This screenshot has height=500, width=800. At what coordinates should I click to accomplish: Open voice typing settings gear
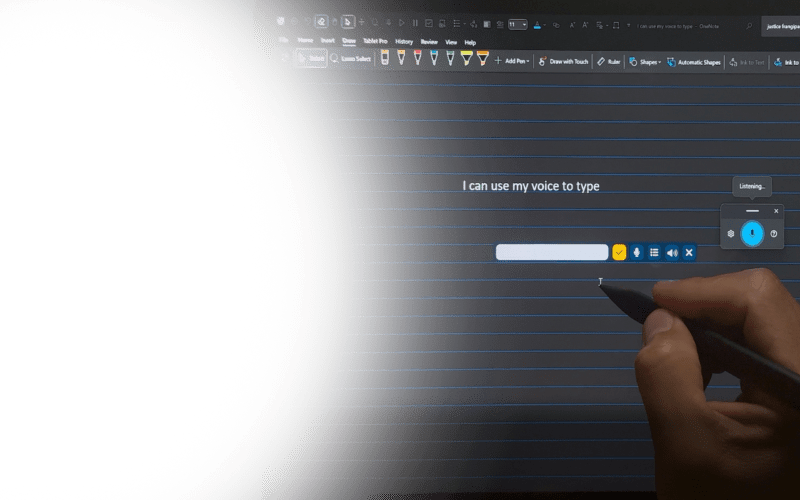(x=731, y=233)
